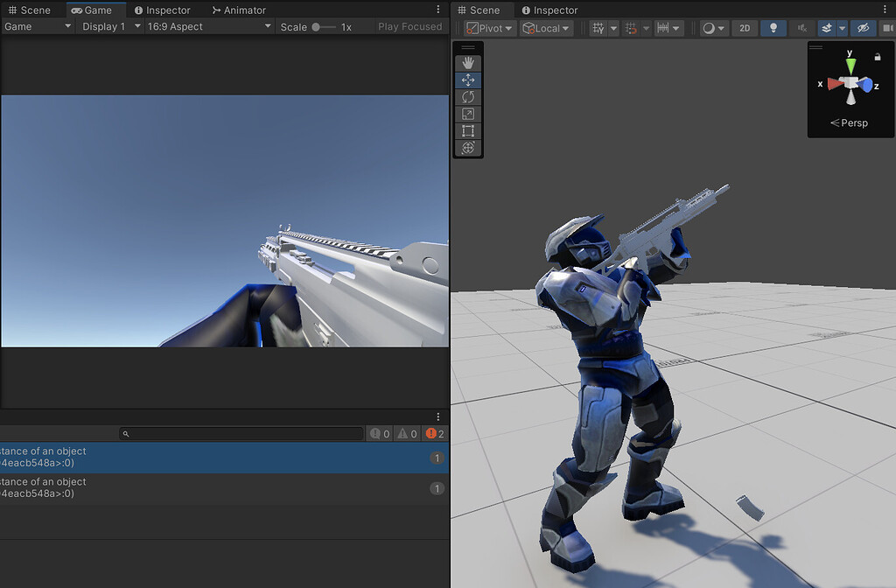This screenshot has width=896, height=588.
Task: Select the Rotate tool
Action: [468, 96]
